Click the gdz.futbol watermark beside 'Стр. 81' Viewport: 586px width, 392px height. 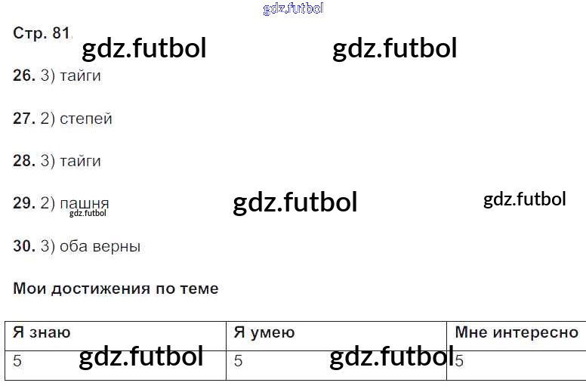pyautogui.click(x=143, y=48)
